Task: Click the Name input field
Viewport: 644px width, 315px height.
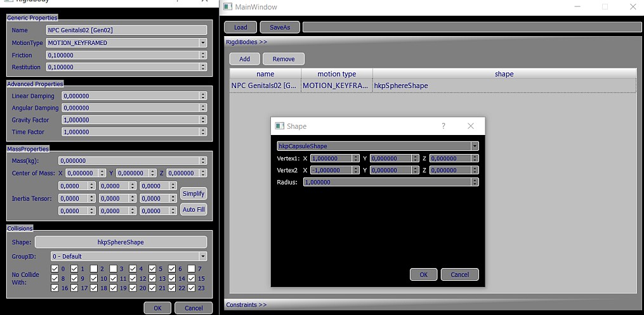Action: (x=126, y=30)
